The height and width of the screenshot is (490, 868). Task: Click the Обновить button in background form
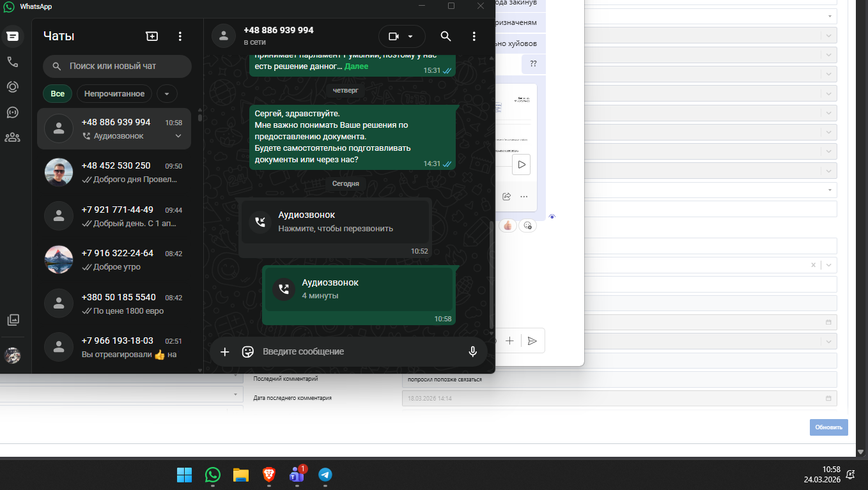click(828, 427)
